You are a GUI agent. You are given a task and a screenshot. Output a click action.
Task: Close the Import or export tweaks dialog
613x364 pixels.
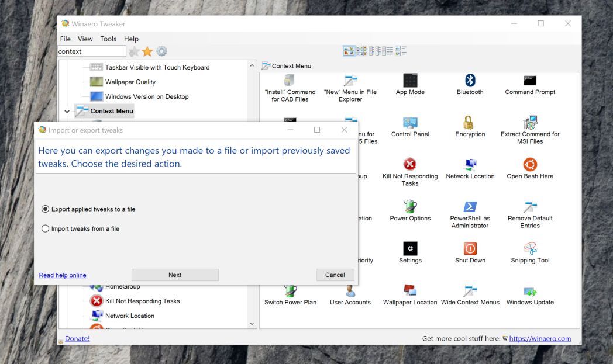click(x=344, y=130)
